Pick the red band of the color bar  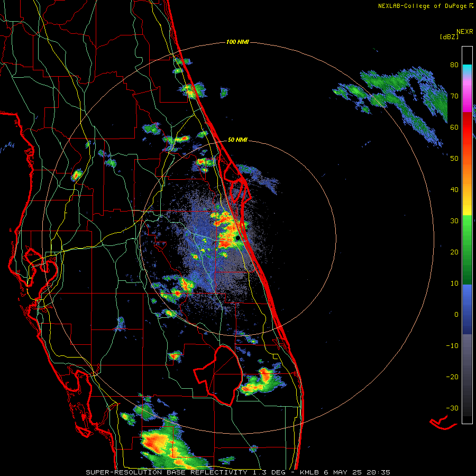[x=467, y=127]
